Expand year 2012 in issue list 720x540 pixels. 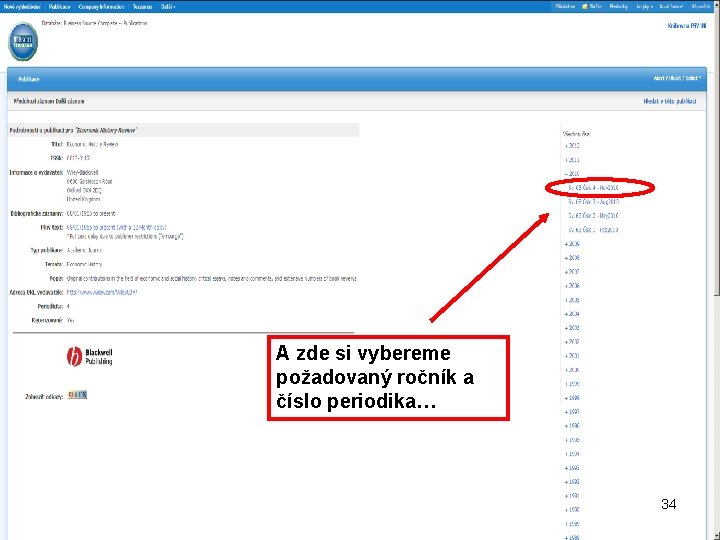click(572, 146)
